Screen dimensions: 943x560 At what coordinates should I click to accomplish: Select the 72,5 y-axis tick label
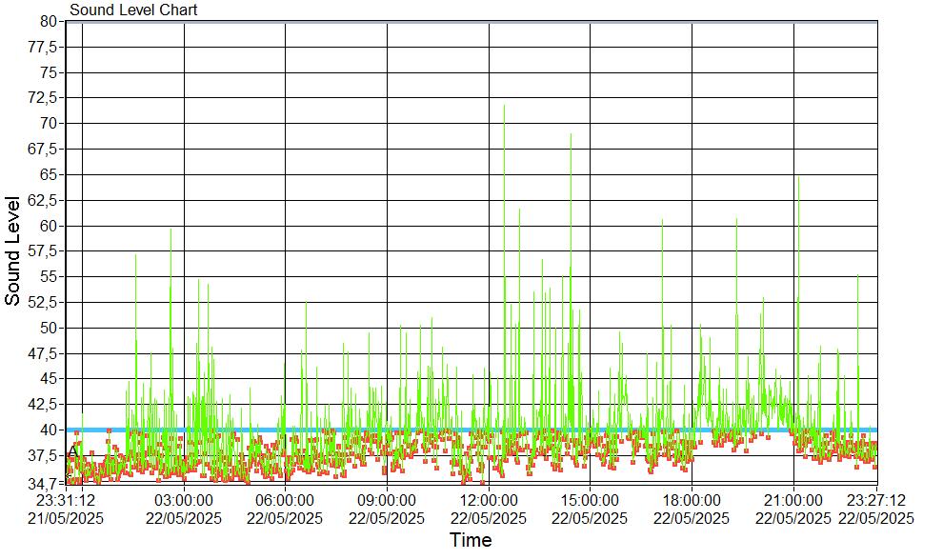46,97
